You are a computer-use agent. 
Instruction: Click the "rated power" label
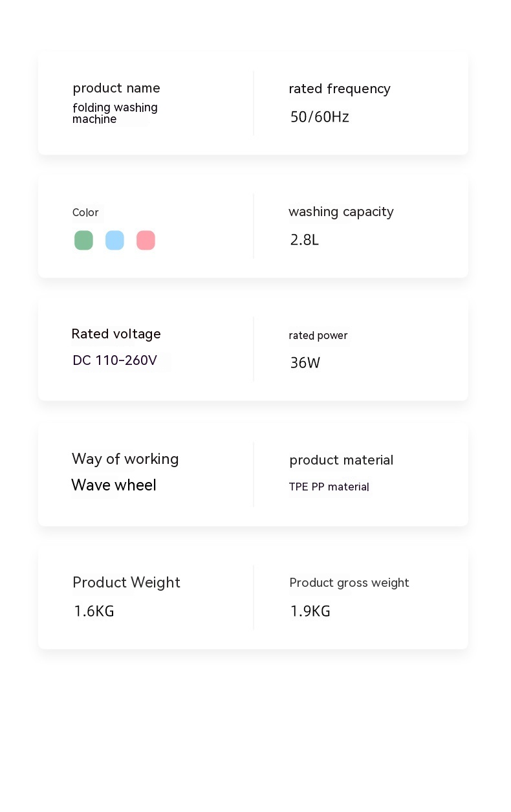pyautogui.click(x=318, y=335)
